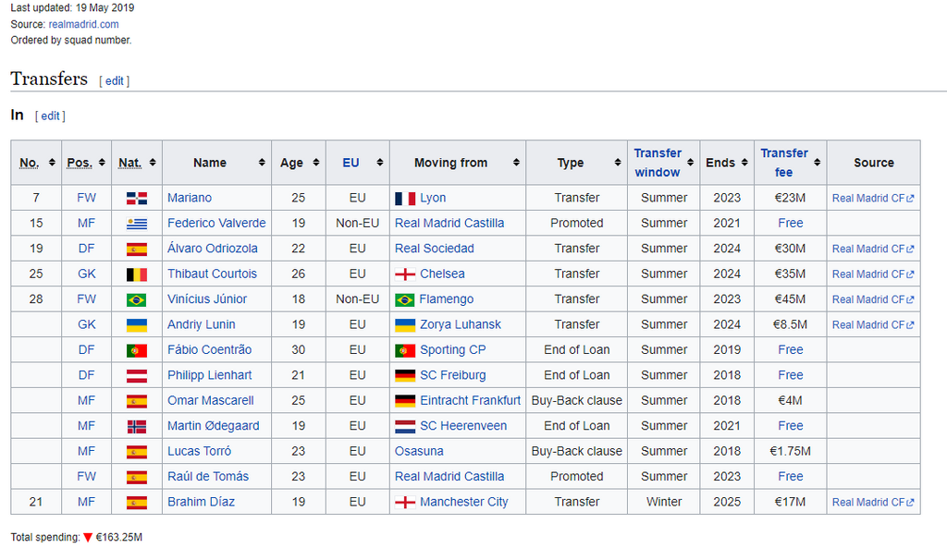Open Lyon club link
The height and width of the screenshot is (560, 947).
[x=433, y=198]
